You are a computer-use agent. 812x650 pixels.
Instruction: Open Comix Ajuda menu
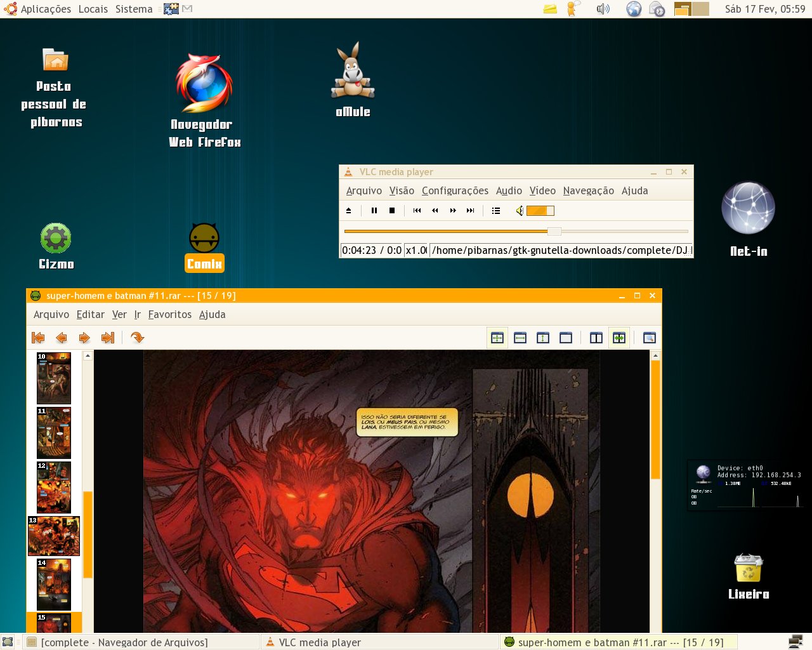click(x=212, y=314)
